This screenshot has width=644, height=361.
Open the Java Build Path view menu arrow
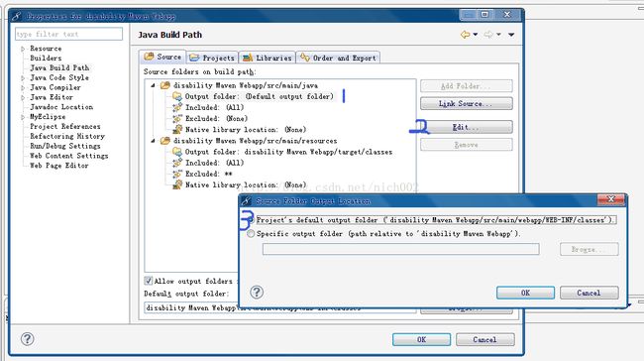tap(511, 35)
